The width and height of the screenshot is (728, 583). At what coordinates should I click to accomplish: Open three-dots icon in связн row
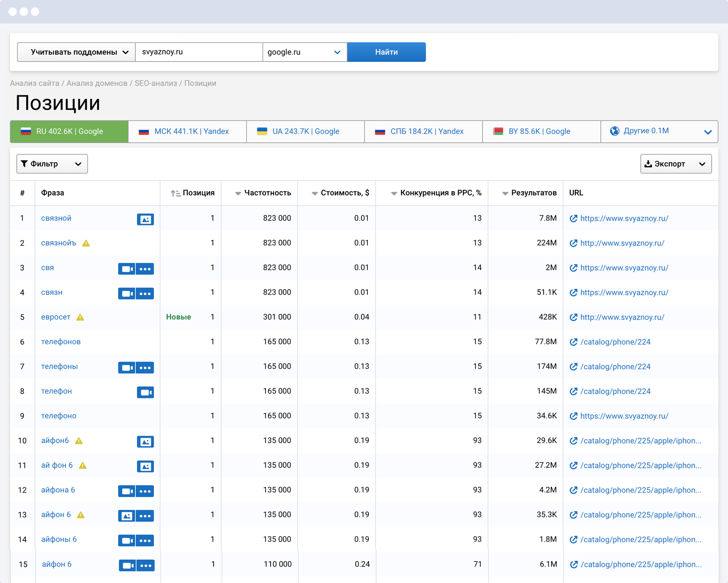click(x=145, y=293)
